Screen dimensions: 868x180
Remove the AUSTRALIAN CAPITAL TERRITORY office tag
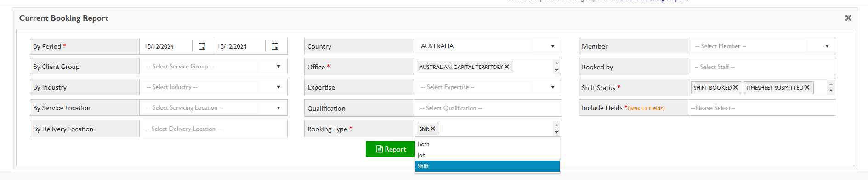pos(507,67)
